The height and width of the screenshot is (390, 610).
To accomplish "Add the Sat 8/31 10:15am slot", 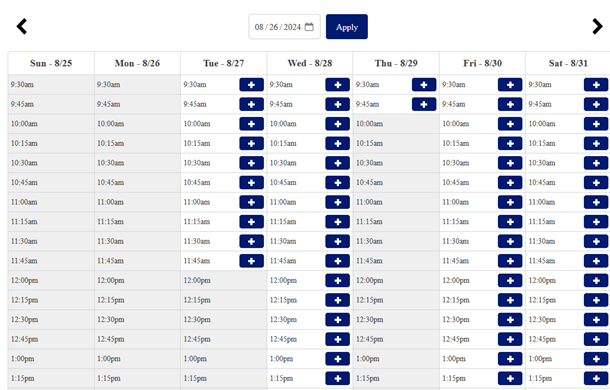I will pyautogui.click(x=596, y=144).
